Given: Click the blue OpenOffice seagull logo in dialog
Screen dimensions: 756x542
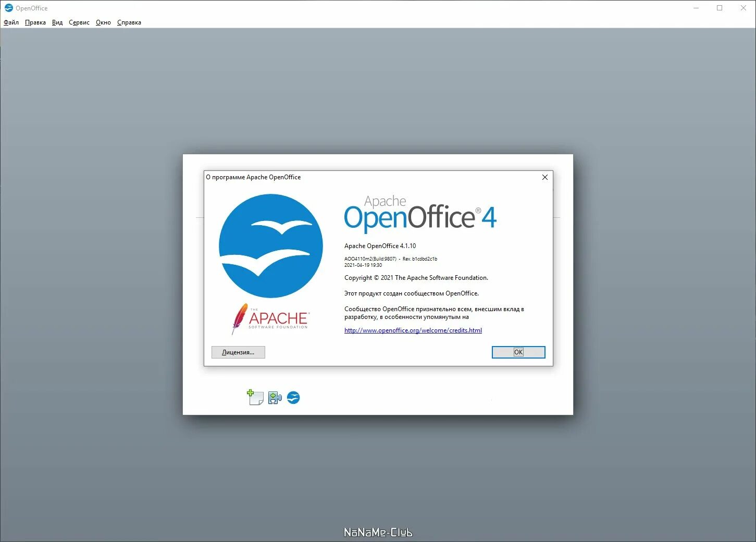Looking at the screenshot, I should [x=271, y=245].
